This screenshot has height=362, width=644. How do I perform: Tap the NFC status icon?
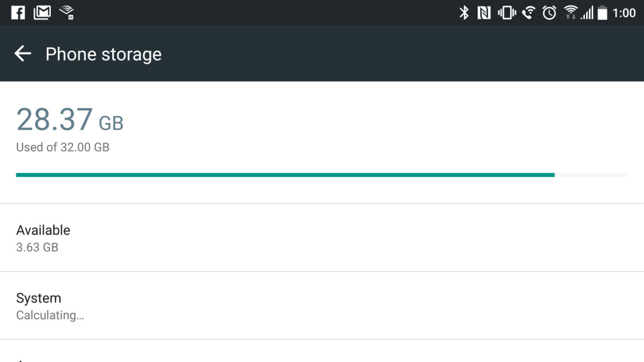[484, 13]
